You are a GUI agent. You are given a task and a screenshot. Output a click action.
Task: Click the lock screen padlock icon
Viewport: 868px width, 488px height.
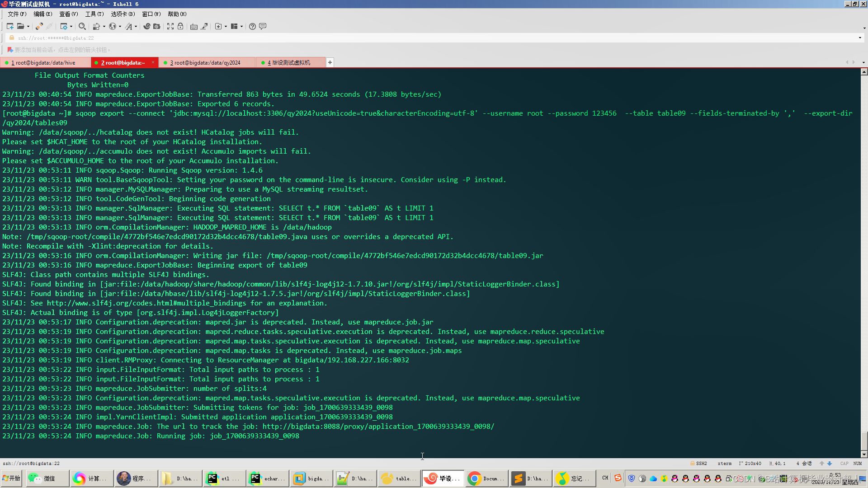point(180,26)
